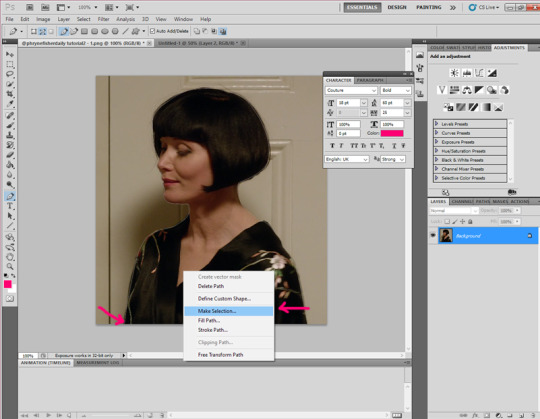Select the Rectangular Marquee tool

click(x=10, y=64)
